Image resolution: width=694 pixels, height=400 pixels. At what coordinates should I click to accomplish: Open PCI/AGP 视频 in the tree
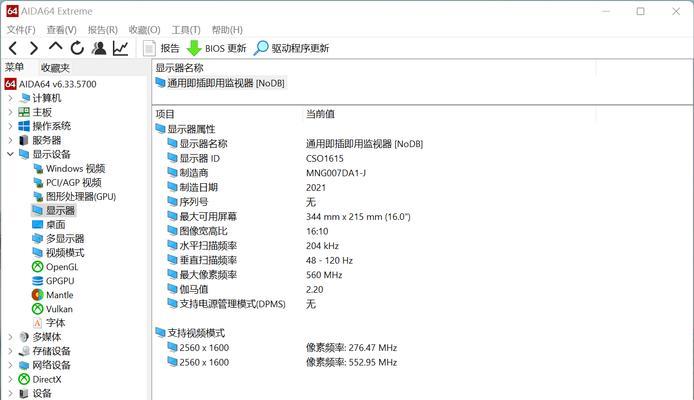[x=68, y=183]
